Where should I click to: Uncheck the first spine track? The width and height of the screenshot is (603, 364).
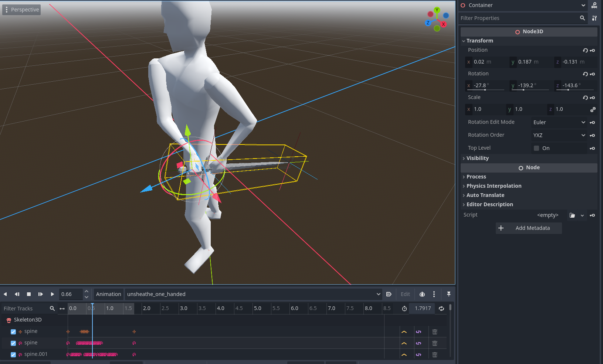coord(13,331)
